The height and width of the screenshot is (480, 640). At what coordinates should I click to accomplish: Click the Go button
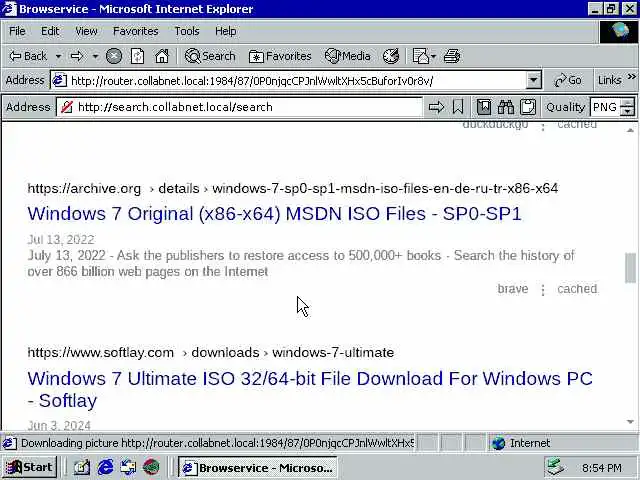click(x=568, y=80)
